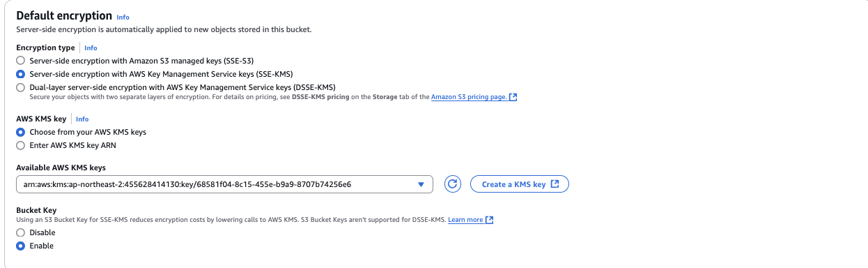This screenshot has width=868, height=268.
Task: Click the Default encryption heading text
Action: (x=64, y=15)
